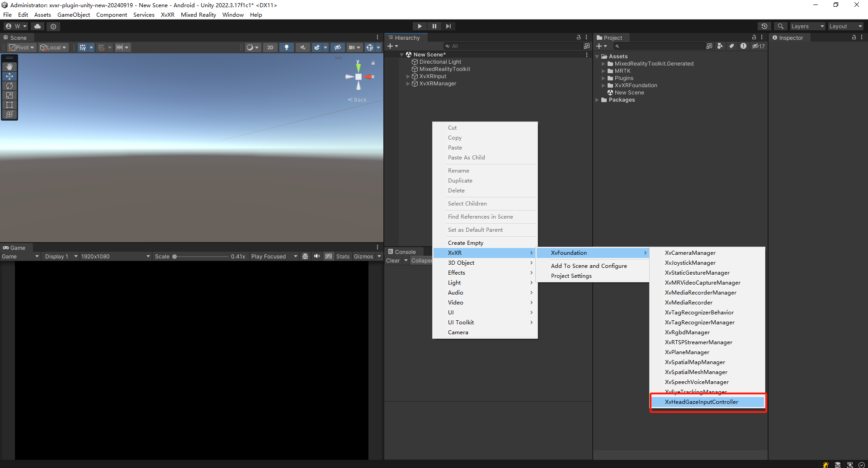Search by label icon in Project
This screenshot has width=868, height=468.
732,46
